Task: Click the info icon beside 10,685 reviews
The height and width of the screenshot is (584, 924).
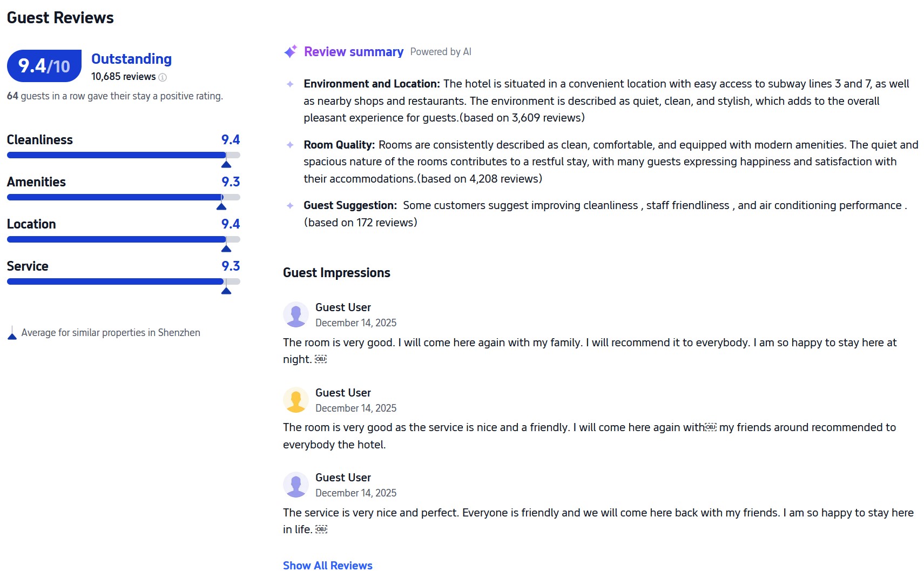Action: click(x=163, y=77)
